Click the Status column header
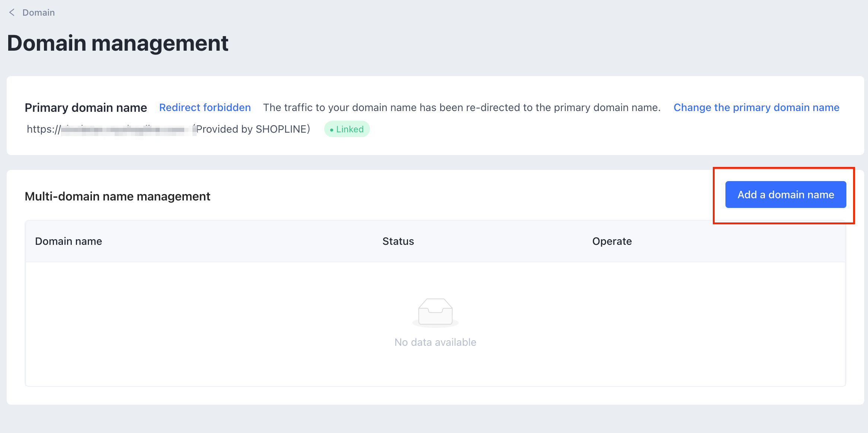Viewport: 868px width, 433px height. [x=398, y=241]
